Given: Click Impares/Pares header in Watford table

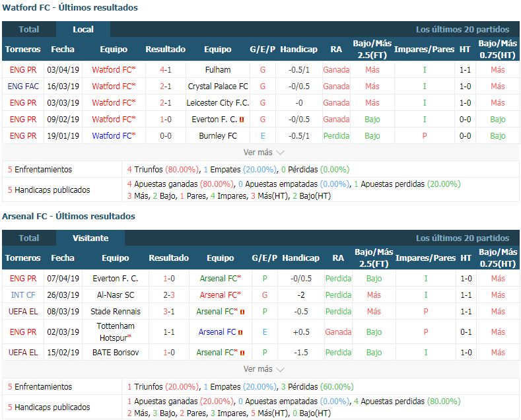Looking at the screenshot, I should click(x=424, y=49).
